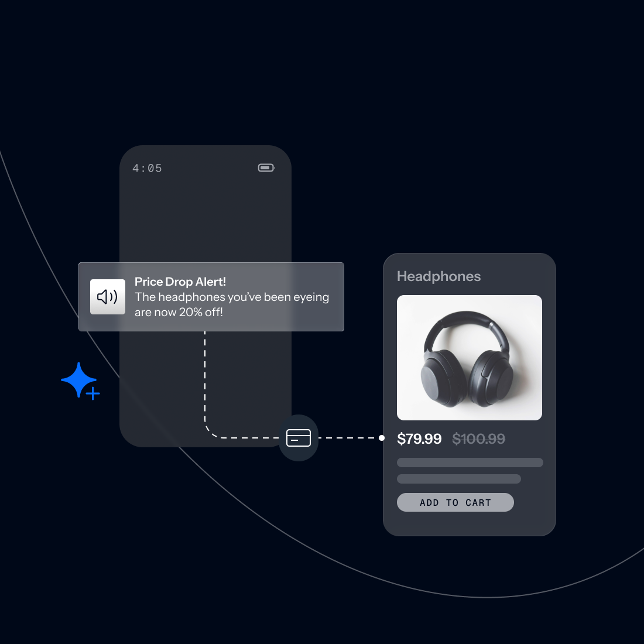Click the crossed-out $100.99 price

pos(478,439)
